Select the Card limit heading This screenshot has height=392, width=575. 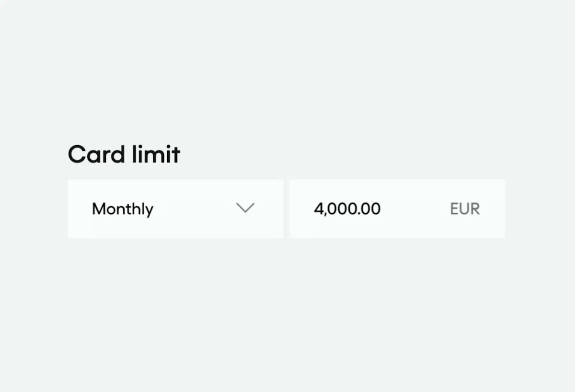coord(124,154)
